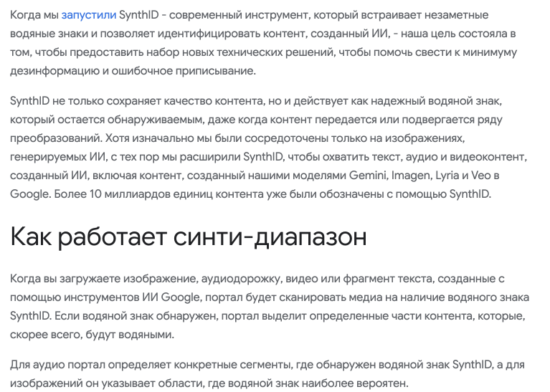This screenshot has width=550, height=392.
Task: Click the word «преобразований» in the second paragraph
Action: point(56,138)
